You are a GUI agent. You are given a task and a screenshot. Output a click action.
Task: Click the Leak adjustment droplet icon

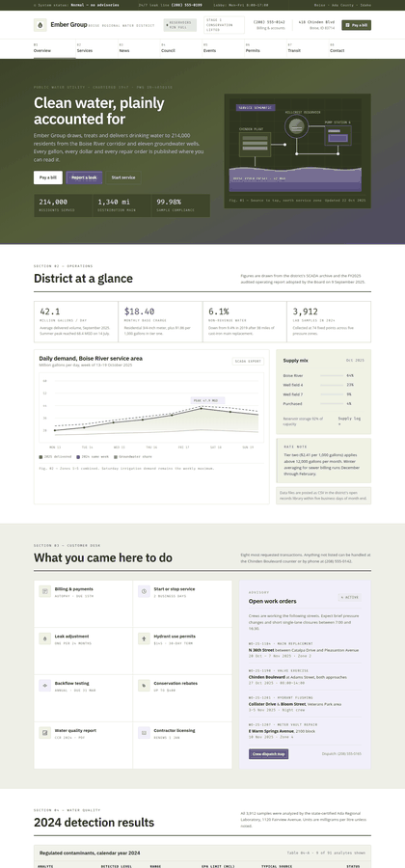[x=44, y=638]
